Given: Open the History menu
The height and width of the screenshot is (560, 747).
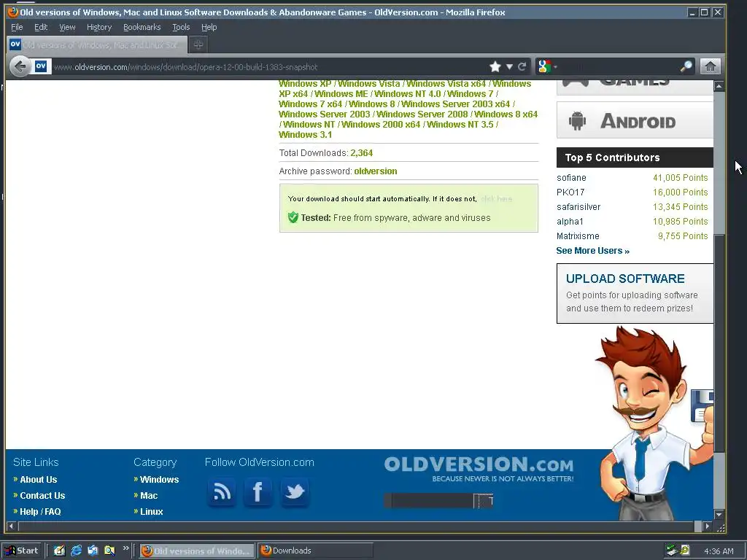Looking at the screenshot, I should tap(99, 27).
